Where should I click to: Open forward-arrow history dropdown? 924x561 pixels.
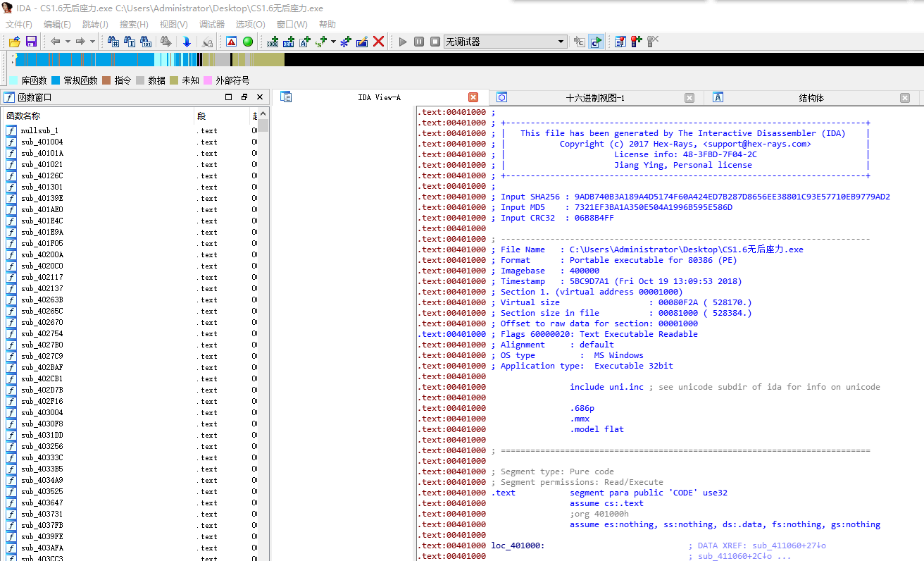point(92,42)
